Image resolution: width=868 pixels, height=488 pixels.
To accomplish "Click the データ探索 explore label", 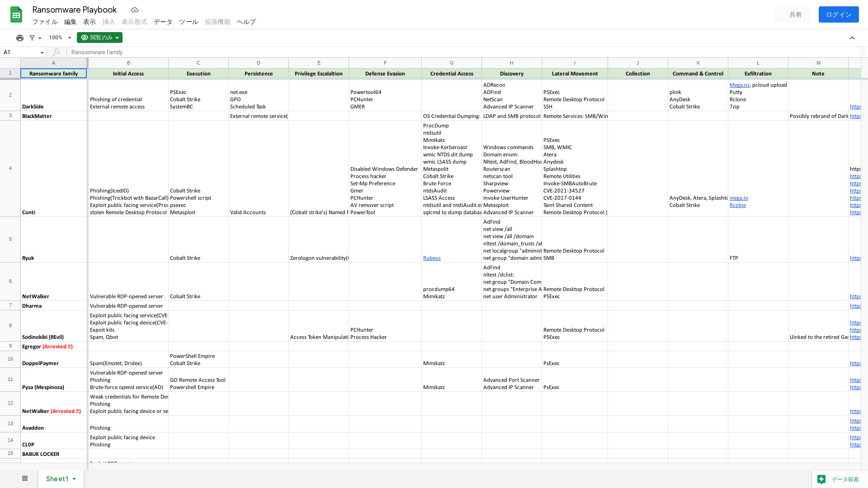I will tap(845, 479).
